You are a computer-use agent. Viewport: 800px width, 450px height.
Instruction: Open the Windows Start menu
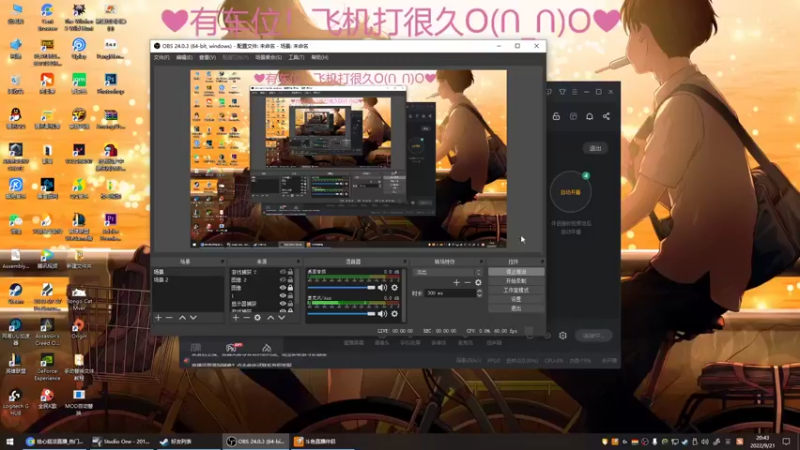[x=9, y=441]
